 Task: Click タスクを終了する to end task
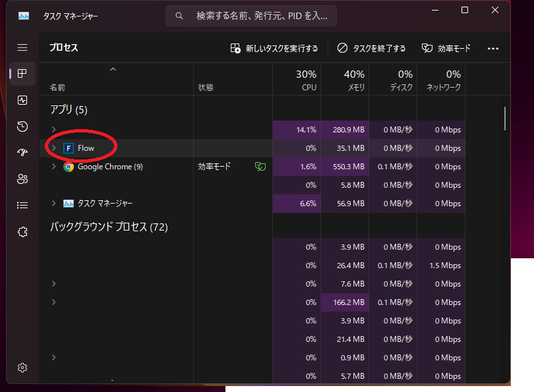(372, 48)
